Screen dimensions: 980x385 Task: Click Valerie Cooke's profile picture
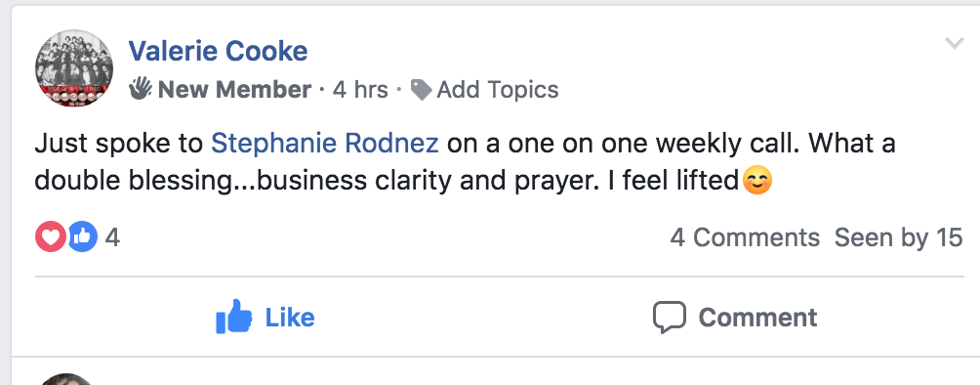[x=74, y=67]
